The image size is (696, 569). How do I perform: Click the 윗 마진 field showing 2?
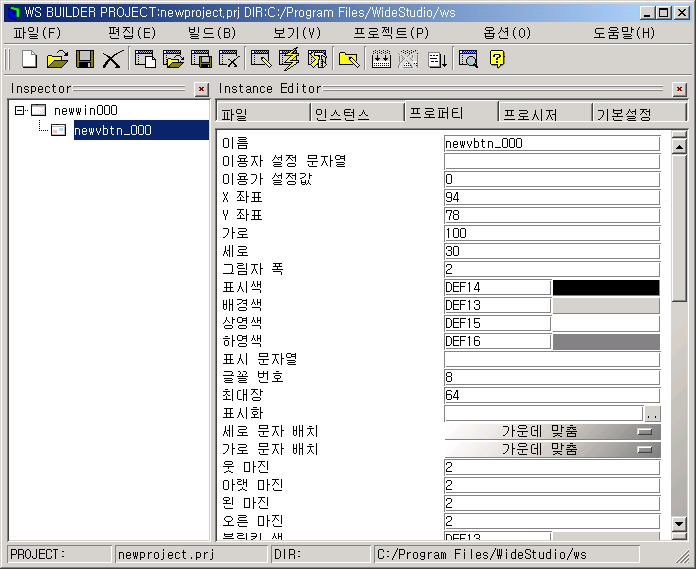tap(552, 467)
